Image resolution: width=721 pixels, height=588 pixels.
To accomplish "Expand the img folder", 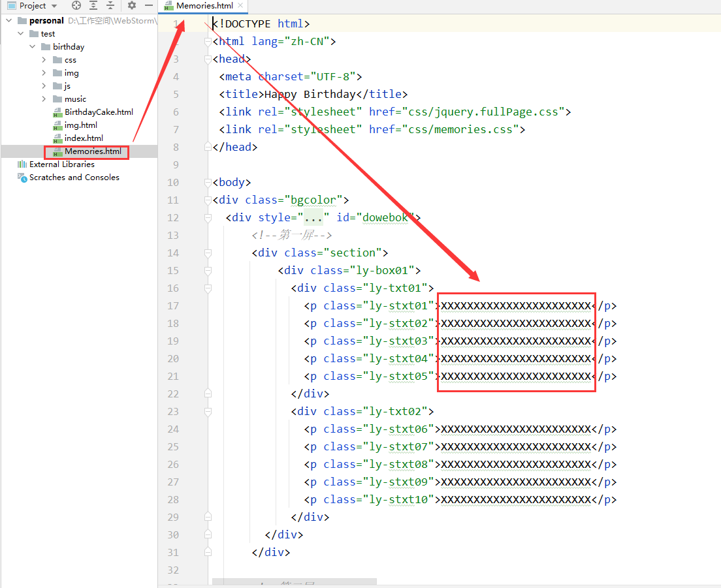I will [44, 72].
